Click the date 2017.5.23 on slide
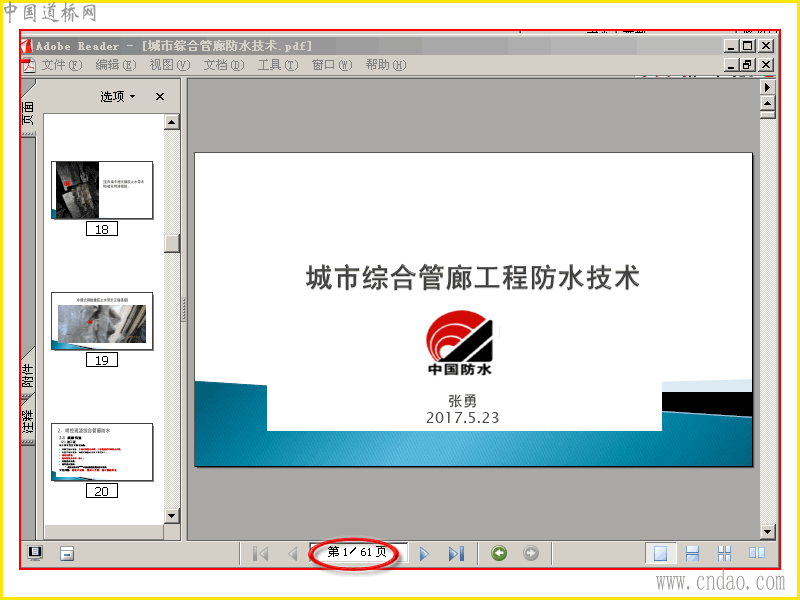This screenshot has height=600, width=800. pyautogui.click(x=463, y=418)
